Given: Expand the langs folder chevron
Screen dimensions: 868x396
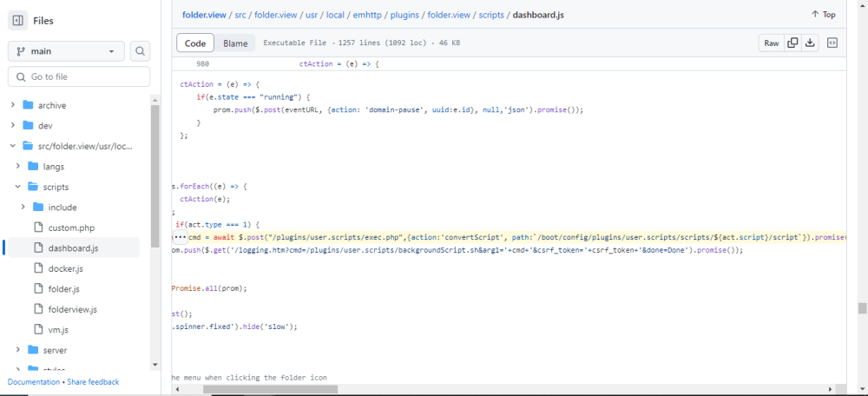Looking at the screenshot, I should 17,166.
